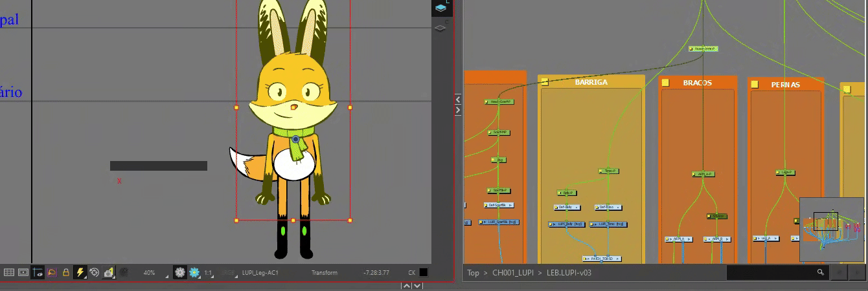Image resolution: width=868 pixels, height=291 pixels.
Task: Click the reset view target icon
Action: pos(95,273)
